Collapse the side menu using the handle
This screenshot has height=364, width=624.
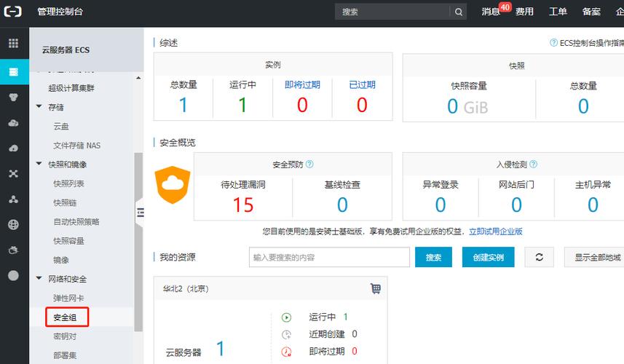tap(140, 213)
